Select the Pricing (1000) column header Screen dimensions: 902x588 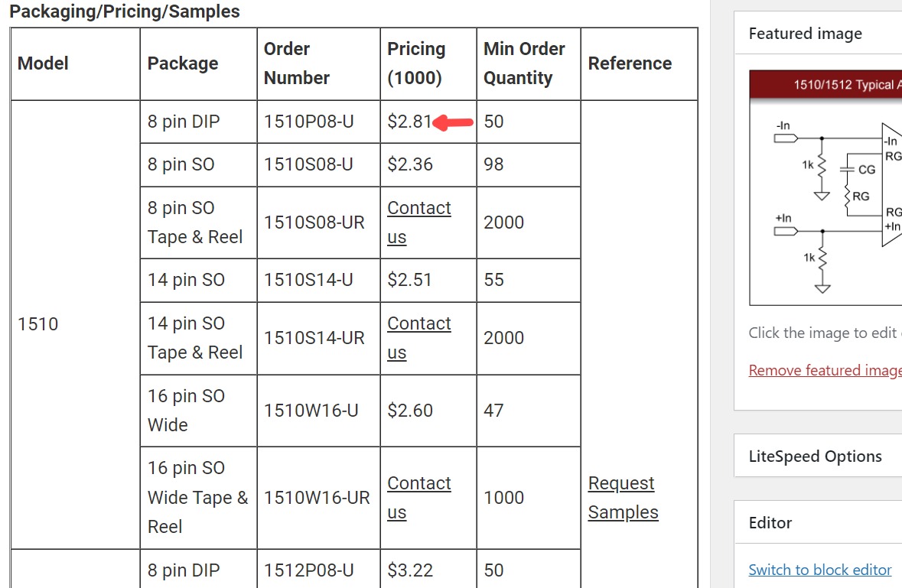click(x=428, y=63)
